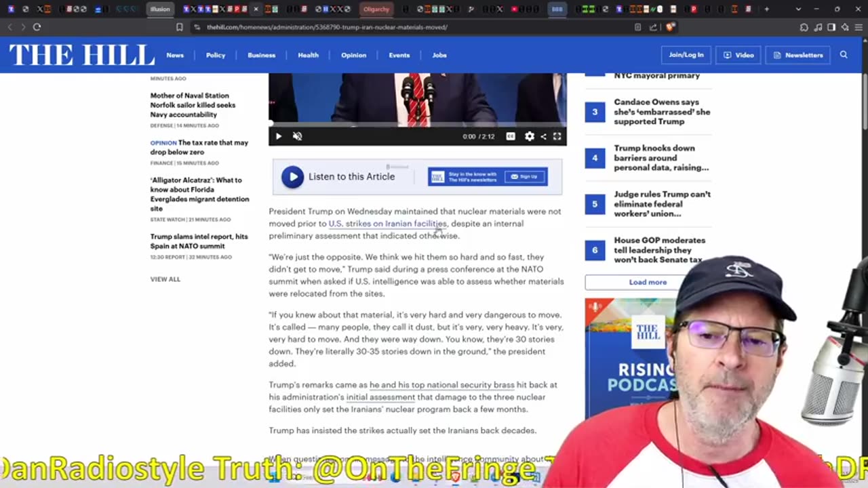Go back with the browser back arrow
This screenshot has height=488, width=868.
pos(9,27)
